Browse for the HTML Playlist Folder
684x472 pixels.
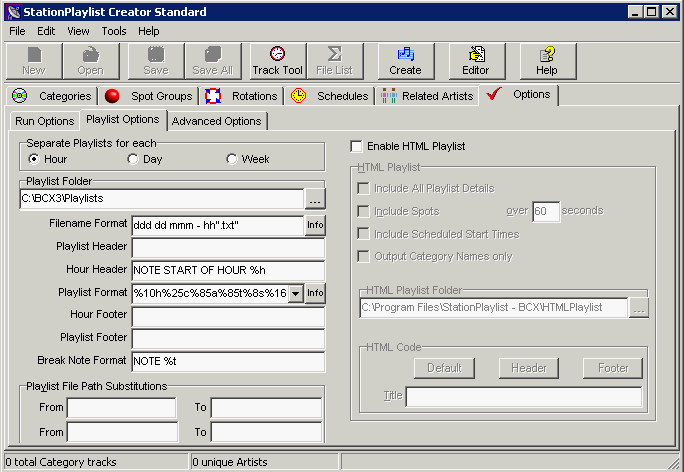click(x=639, y=308)
